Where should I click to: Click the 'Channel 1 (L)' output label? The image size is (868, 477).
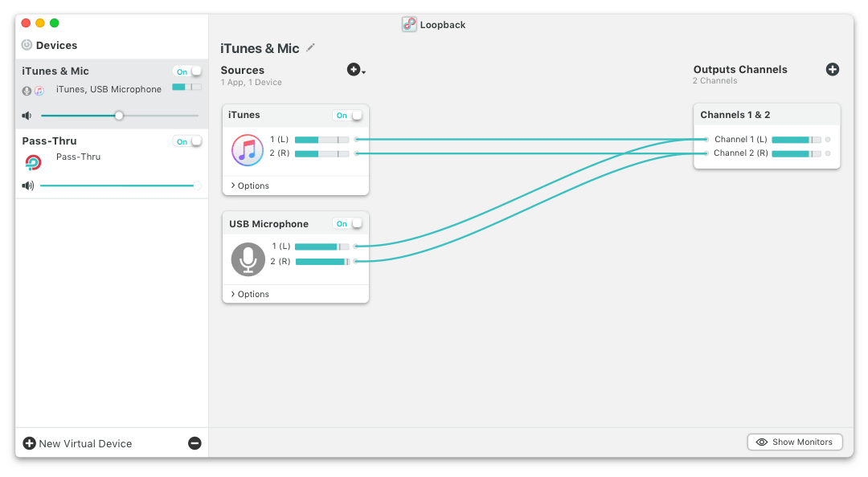(741, 140)
